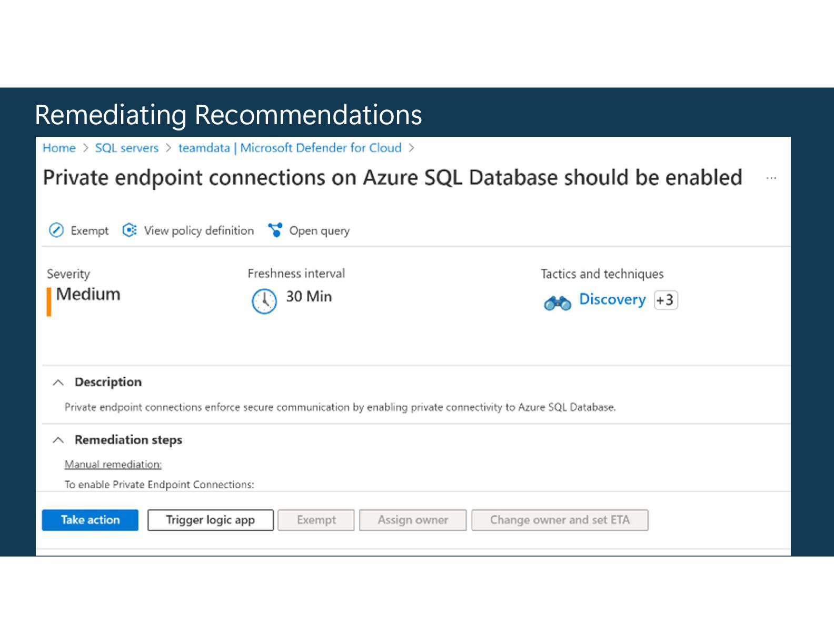Click the recommendation title about private endpoint connections
The image size is (834, 644).
coord(393,178)
